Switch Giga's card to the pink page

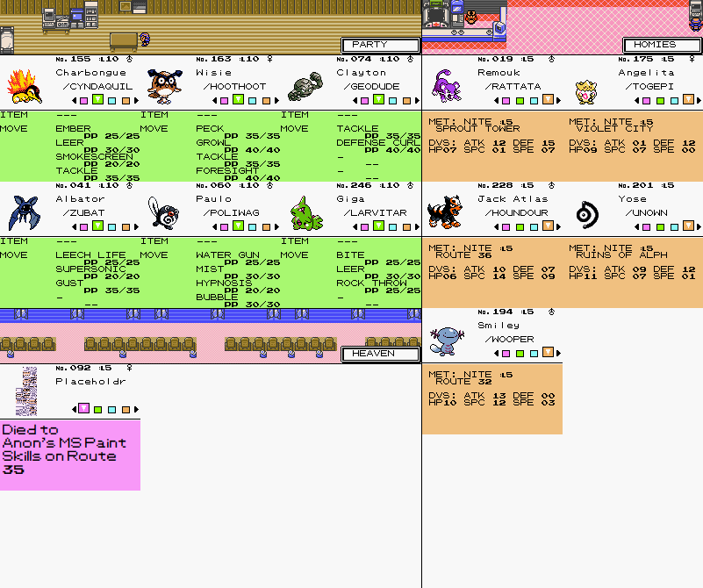coord(364,227)
